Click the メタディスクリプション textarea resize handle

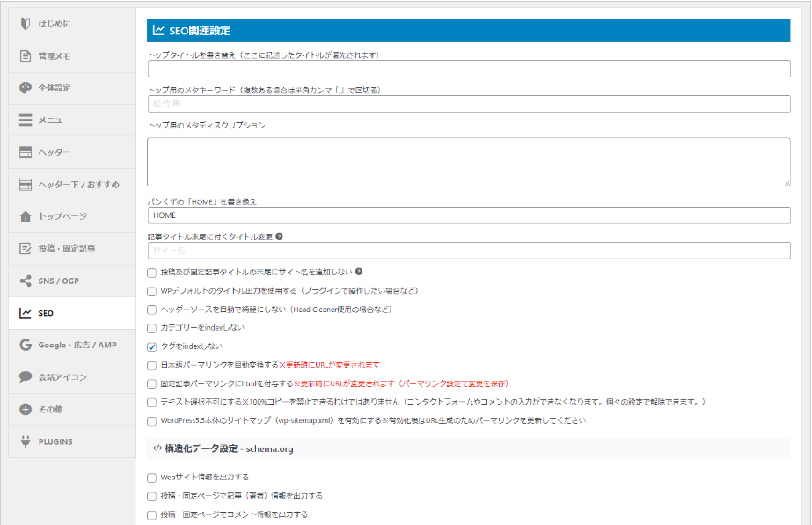tap(786, 182)
